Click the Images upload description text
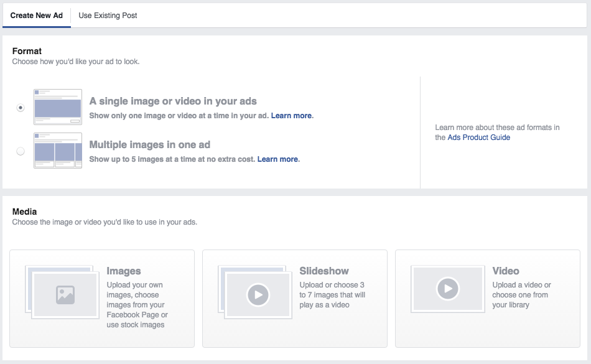 pos(137,305)
